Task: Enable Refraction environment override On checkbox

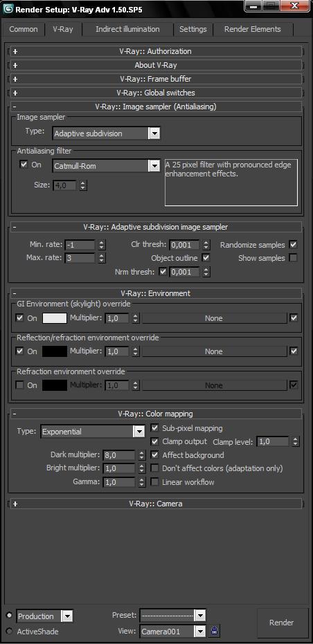Action: pos(19,385)
